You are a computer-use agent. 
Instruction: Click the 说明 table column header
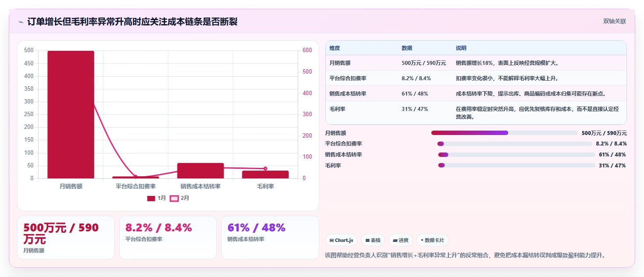coord(461,48)
